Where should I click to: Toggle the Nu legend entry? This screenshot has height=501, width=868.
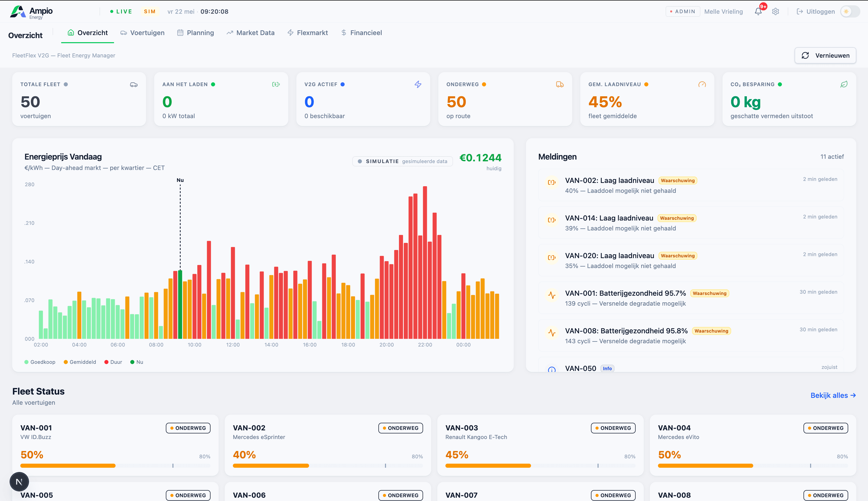(137, 362)
